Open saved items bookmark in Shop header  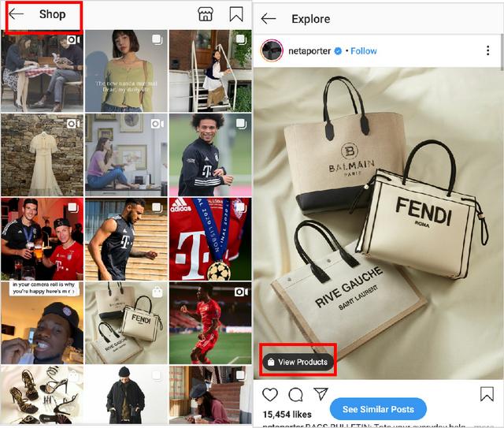tap(236, 14)
